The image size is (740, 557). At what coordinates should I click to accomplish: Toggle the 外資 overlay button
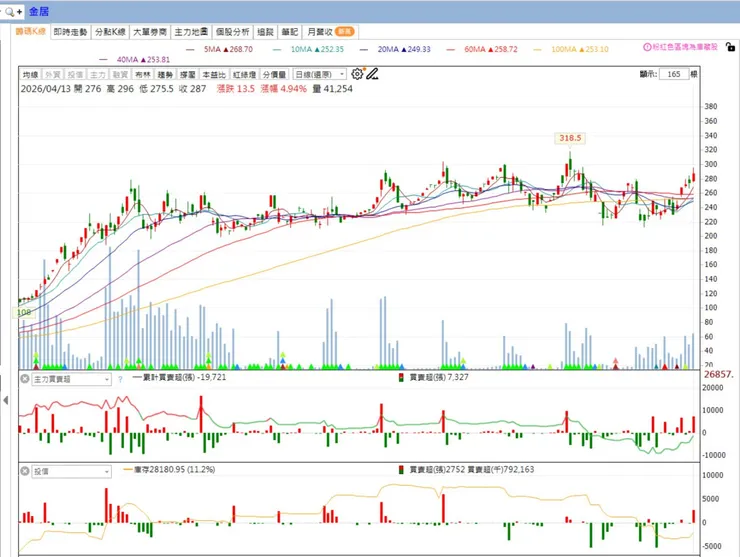pos(52,75)
